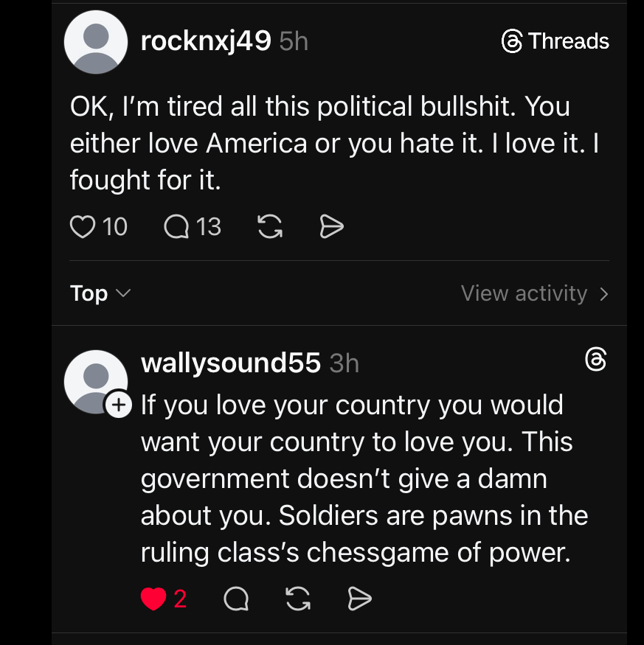Reply to wallysound55's comment
The image size is (644, 645).
tap(236, 600)
